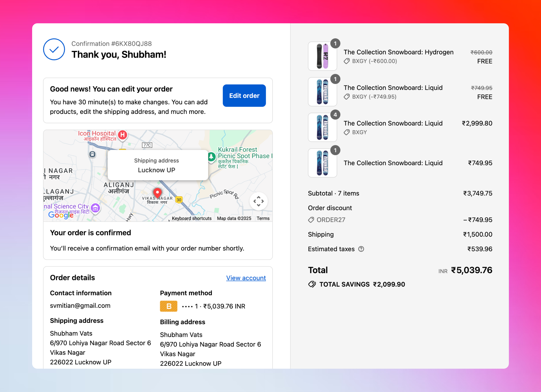Image resolution: width=541 pixels, height=392 pixels.
Task: Click the estimated taxes help icon
Action: tap(361, 249)
